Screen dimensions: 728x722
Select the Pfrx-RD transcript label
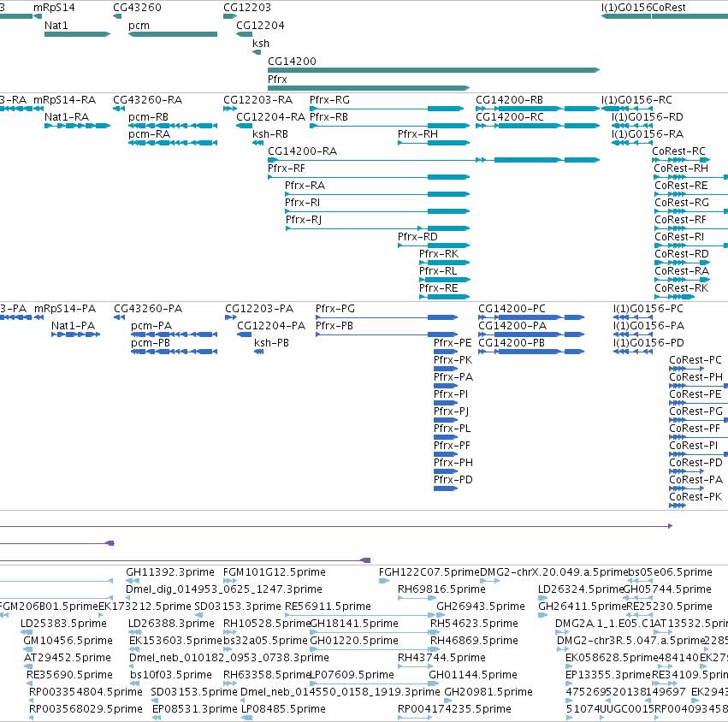point(417,237)
